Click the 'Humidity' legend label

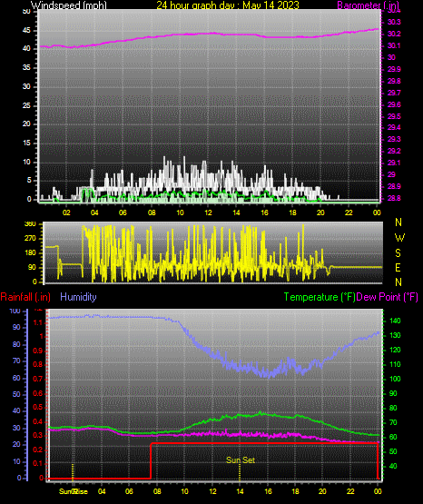click(x=78, y=297)
